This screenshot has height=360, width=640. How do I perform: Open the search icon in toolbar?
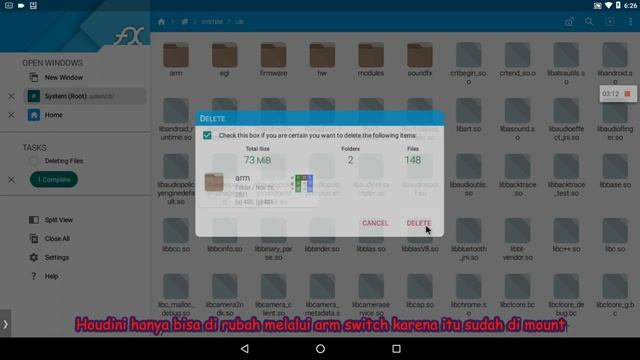(x=589, y=21)
